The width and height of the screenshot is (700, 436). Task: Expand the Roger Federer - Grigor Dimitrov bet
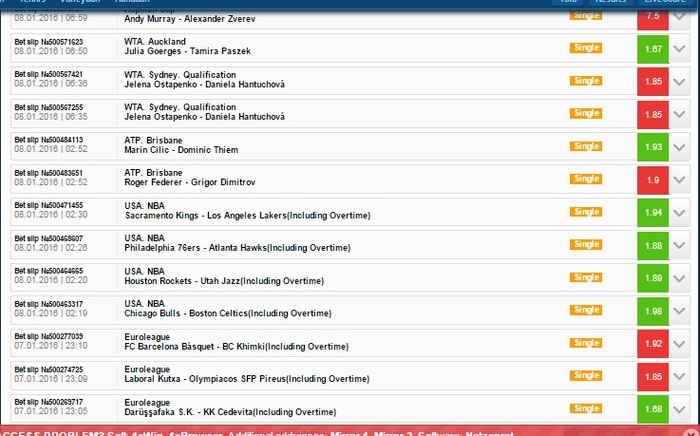coord(679,180)
